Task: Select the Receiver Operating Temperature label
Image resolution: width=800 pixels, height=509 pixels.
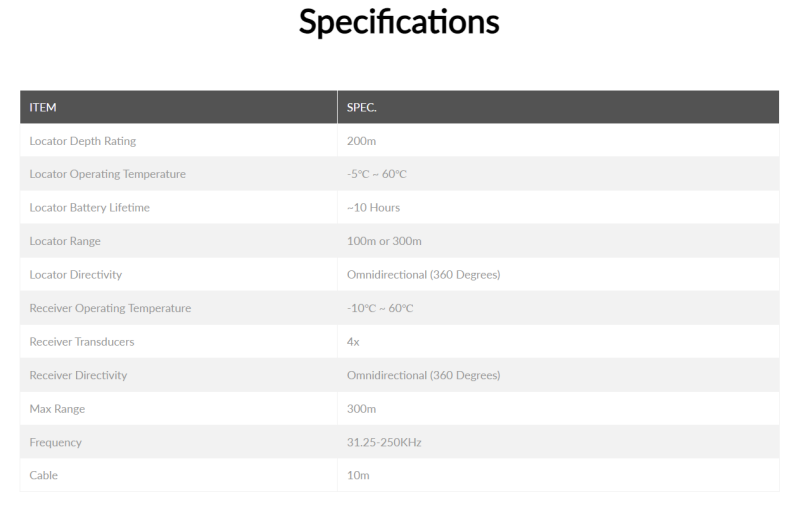Action: tap(110, 308)
